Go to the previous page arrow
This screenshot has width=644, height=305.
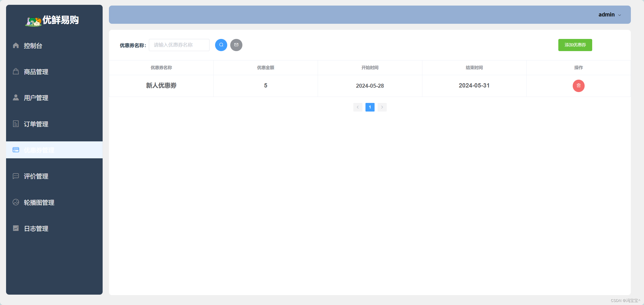pos(358,107)
